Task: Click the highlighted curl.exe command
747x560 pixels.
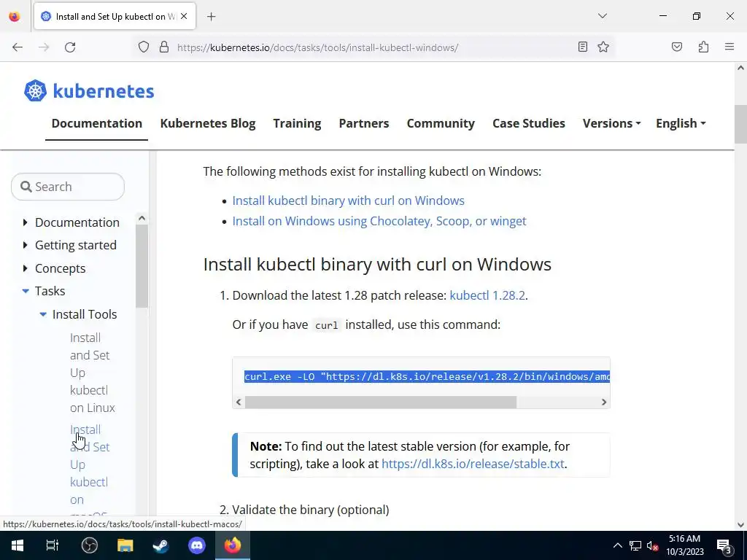Action: tap(427, 377)
